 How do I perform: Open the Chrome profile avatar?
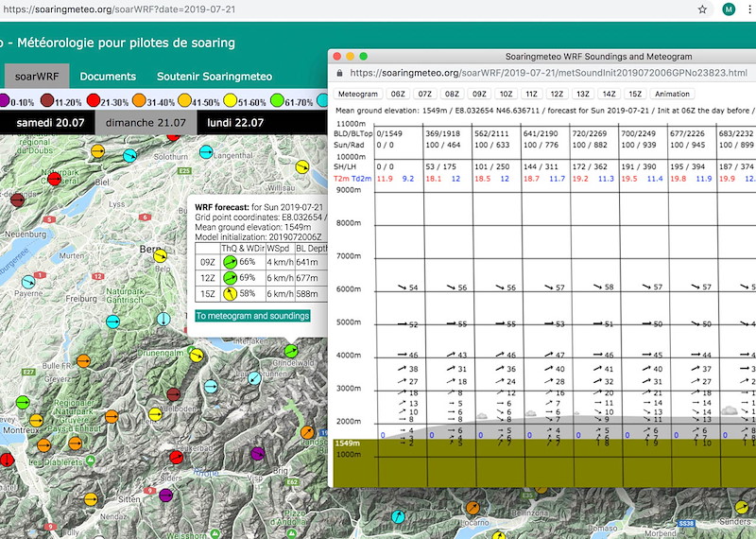[729, 9]
